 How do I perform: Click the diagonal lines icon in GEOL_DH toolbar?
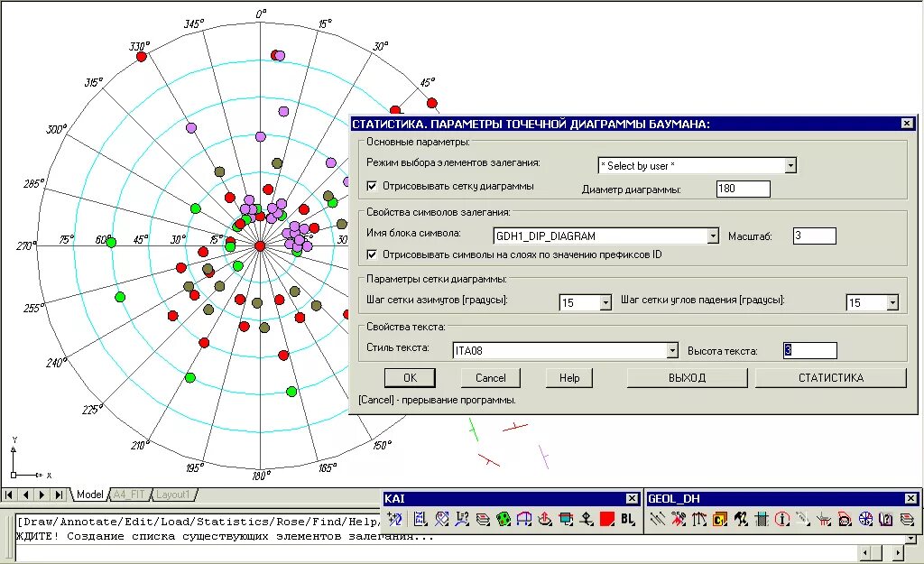pos(659,519)
